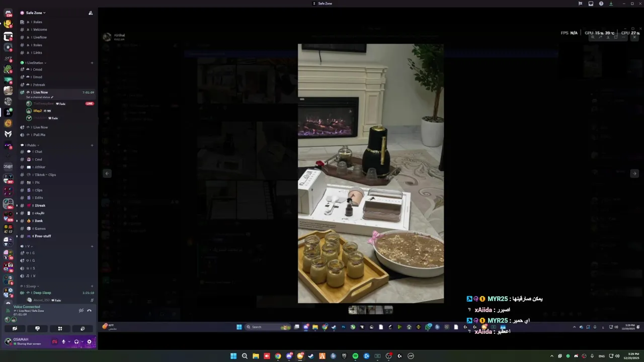Select last thumbnail below the image
644x362 pixels.
[x=388, y=310]
